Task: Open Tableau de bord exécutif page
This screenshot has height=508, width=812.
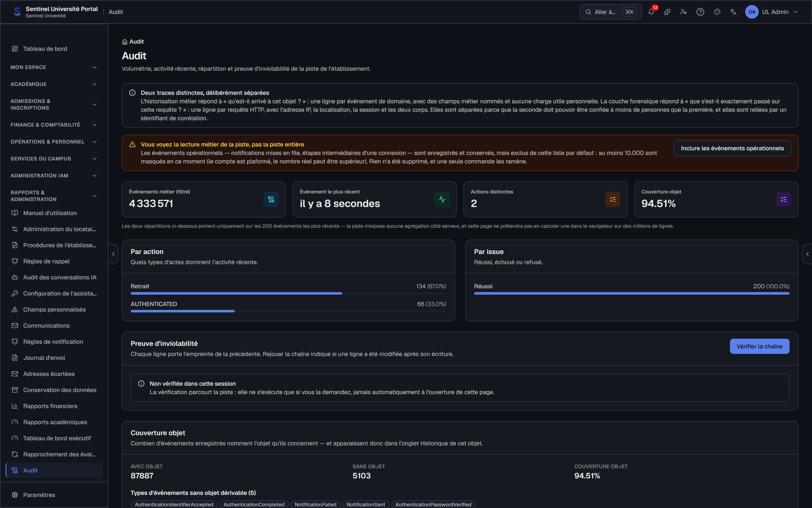Action: [54, 438]
